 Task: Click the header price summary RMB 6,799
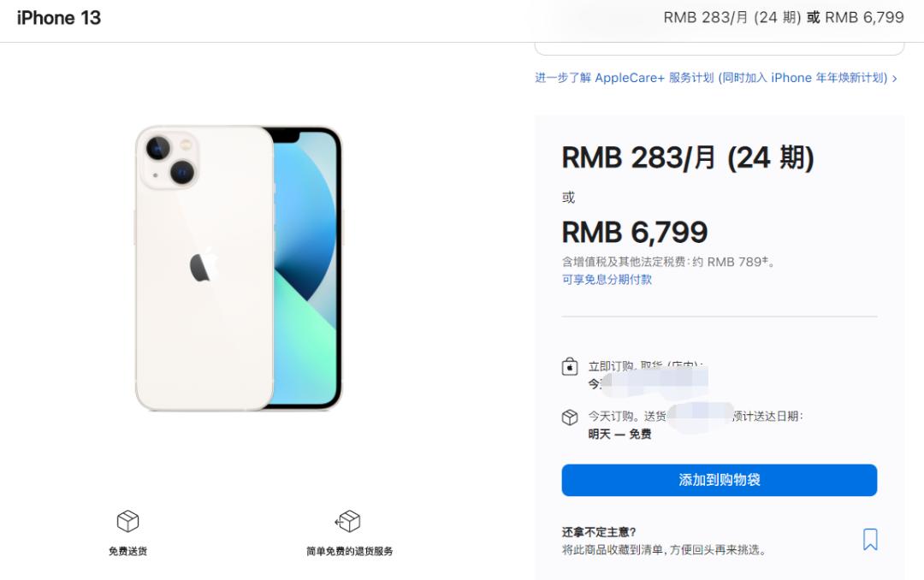pos(864,18)
